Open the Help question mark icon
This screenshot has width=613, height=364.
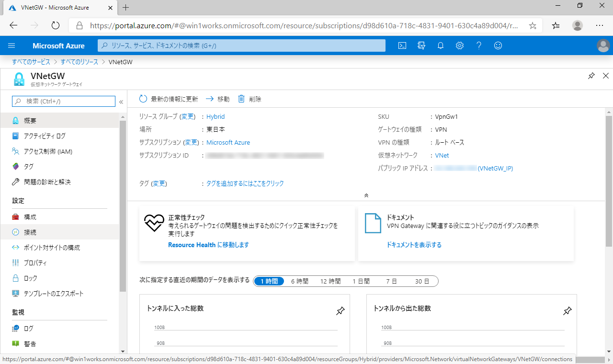479,45
